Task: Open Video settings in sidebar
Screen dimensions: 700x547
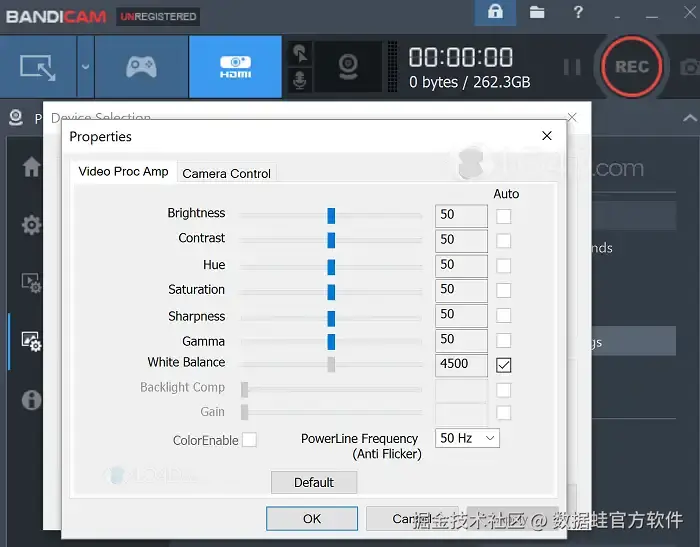Action: point(31,283)
